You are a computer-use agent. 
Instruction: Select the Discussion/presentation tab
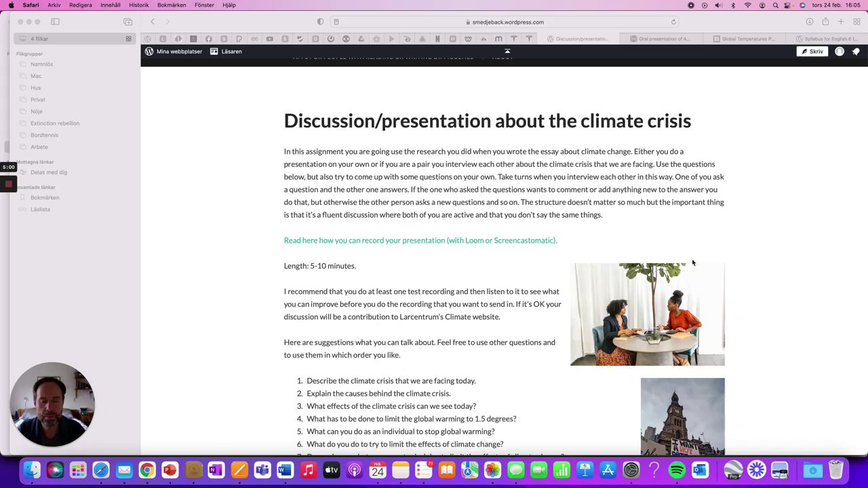[x=578, y=39]
